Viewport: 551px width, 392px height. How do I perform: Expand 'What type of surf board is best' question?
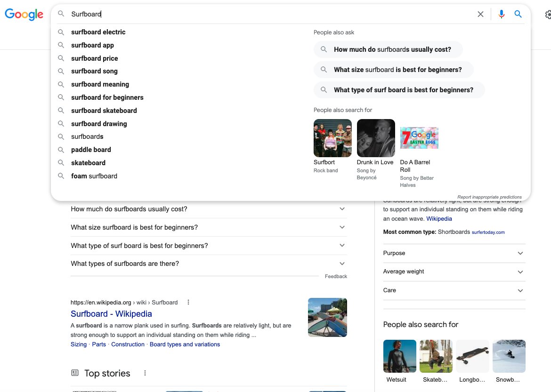click(x=209, y=246)
